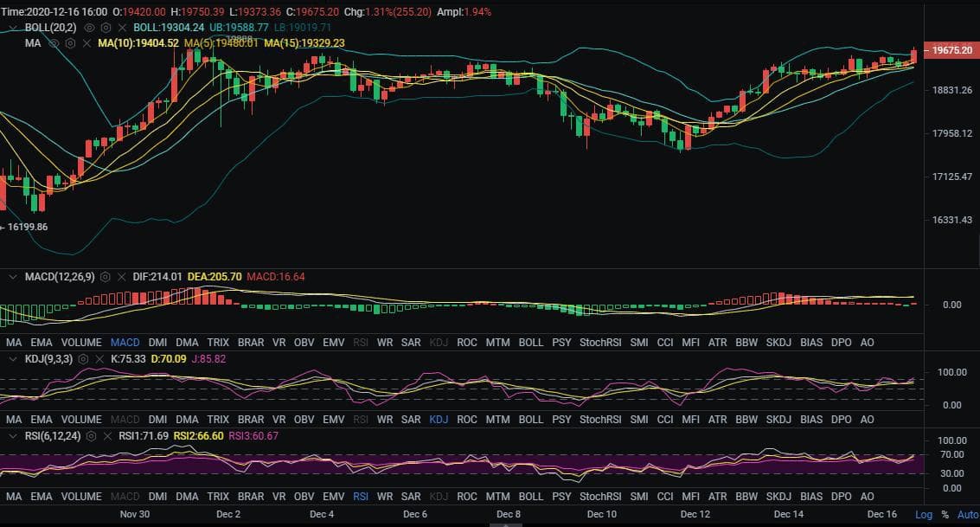This screenshot has width=980, height=527.
Task: Click Auto scale in the bottom corner
Action: (967, 514)
